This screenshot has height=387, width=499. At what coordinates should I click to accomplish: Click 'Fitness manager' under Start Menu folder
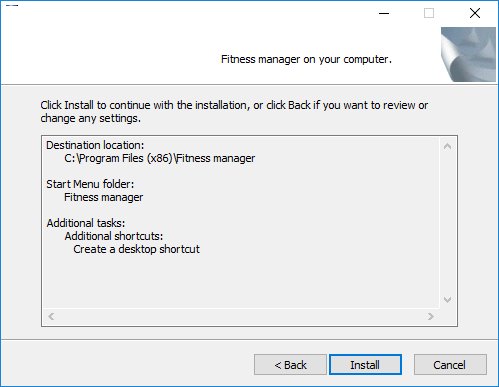click(103, 197)
